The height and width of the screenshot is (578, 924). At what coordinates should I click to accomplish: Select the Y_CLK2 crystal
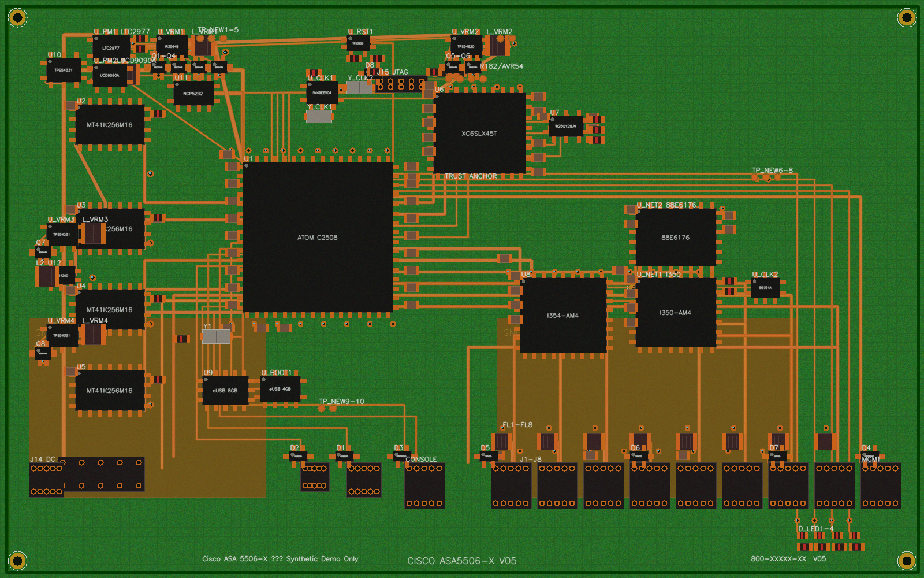tap(360, 87)
